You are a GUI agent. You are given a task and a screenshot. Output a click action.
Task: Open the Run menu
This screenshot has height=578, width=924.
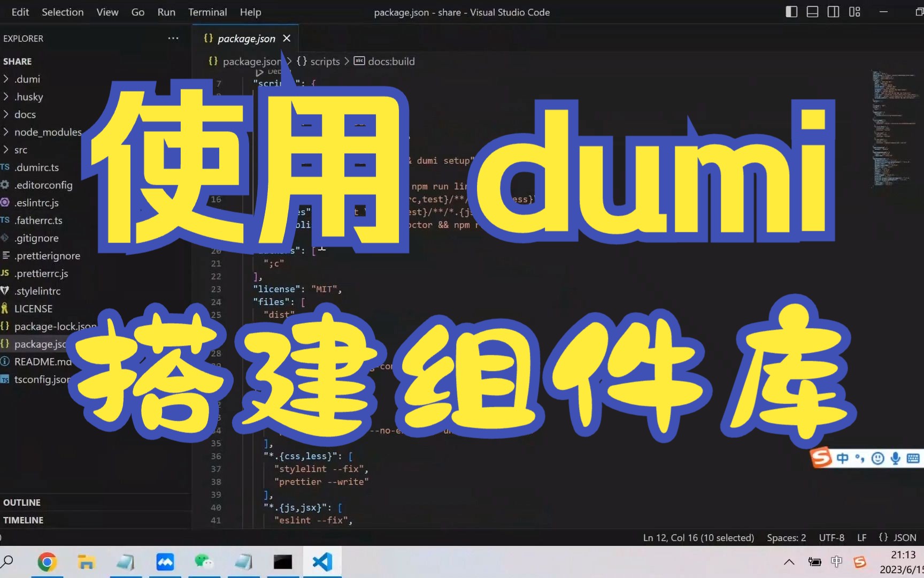point(166,12)
